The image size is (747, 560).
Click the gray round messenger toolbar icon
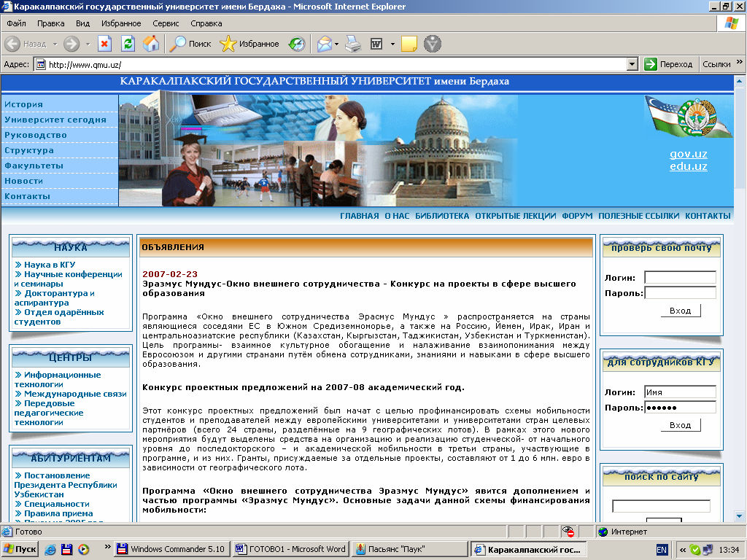tap(433, 44)
